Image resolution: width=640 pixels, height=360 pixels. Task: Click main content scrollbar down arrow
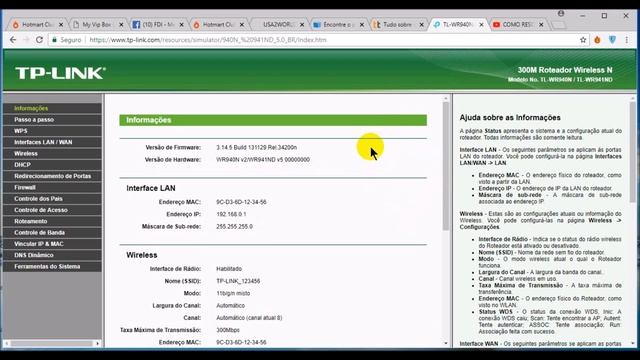[x=446, y=344]
